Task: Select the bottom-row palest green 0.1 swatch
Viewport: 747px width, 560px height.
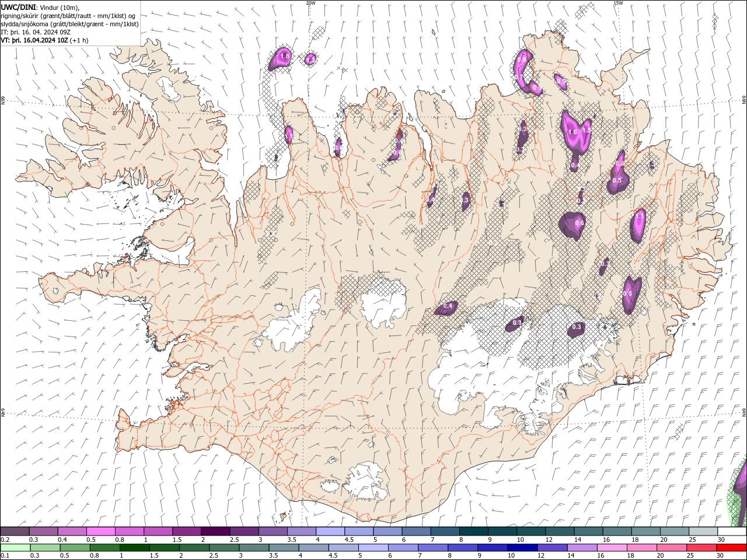Action: pos(16,548)
